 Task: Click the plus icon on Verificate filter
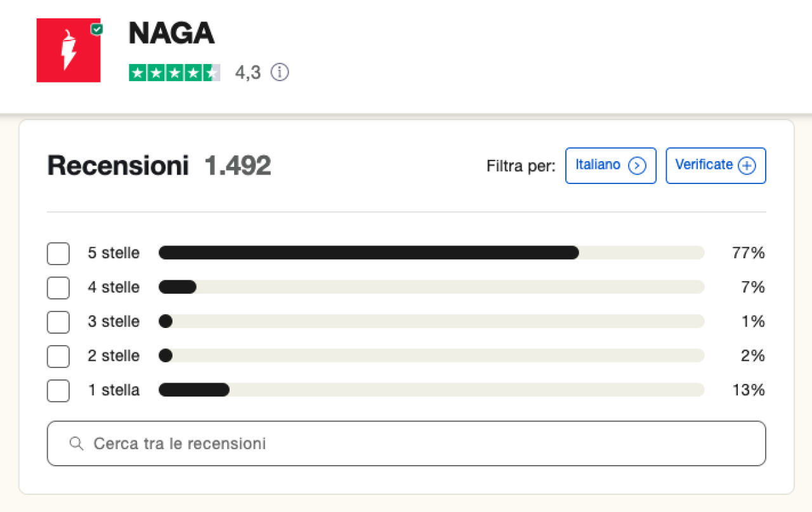pos(747,166)
